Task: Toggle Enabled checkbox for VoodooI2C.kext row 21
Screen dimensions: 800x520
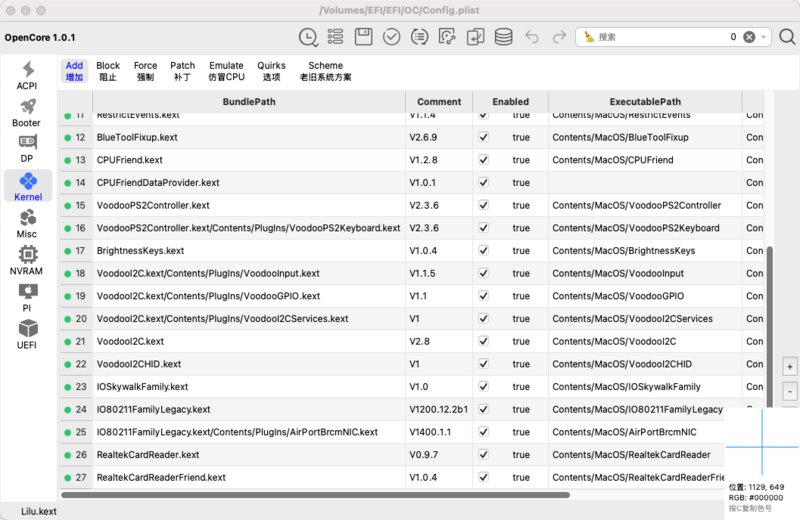Action: click(483, 341)
